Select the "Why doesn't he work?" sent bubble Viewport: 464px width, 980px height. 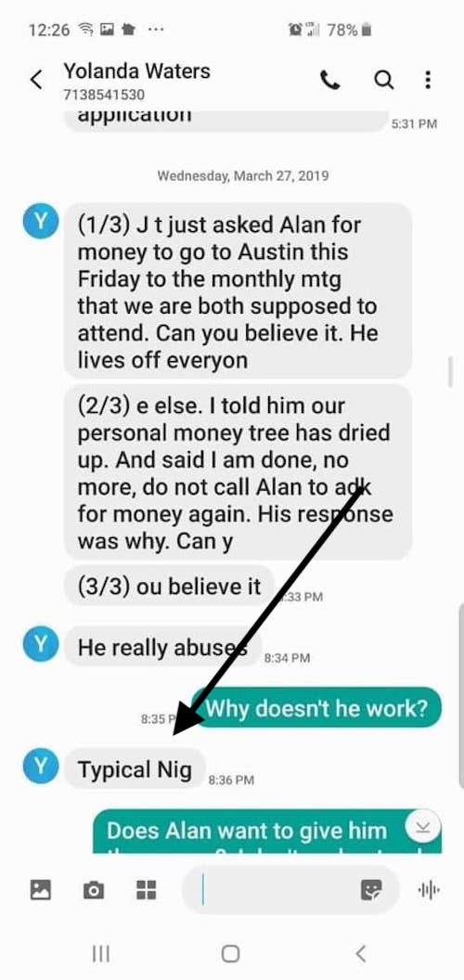[x=316, y=708]
